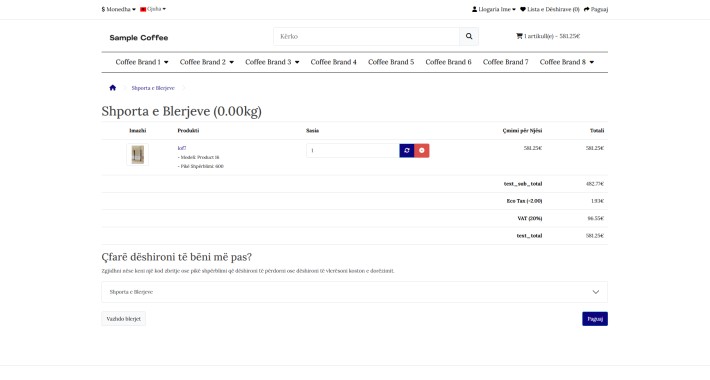710x380 pixels.
Task: Open the shopping cart summary in the header
Action: click(x=548, y=36)
